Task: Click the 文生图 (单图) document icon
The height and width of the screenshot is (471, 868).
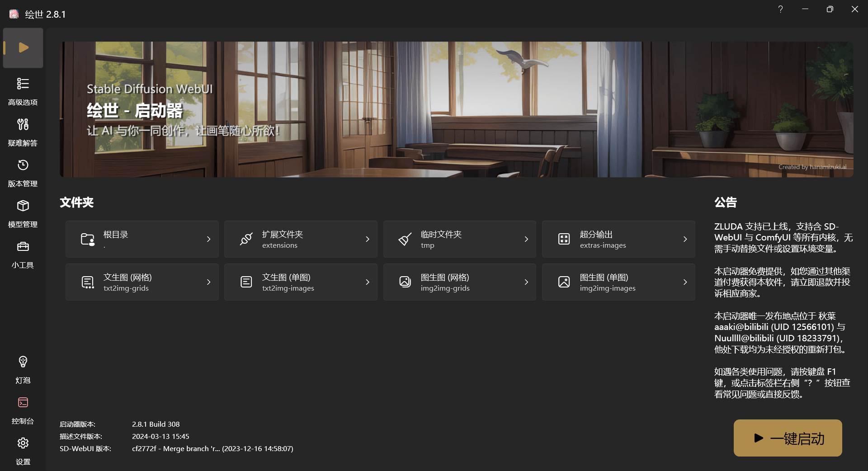Action: click(x=246, y=282)
